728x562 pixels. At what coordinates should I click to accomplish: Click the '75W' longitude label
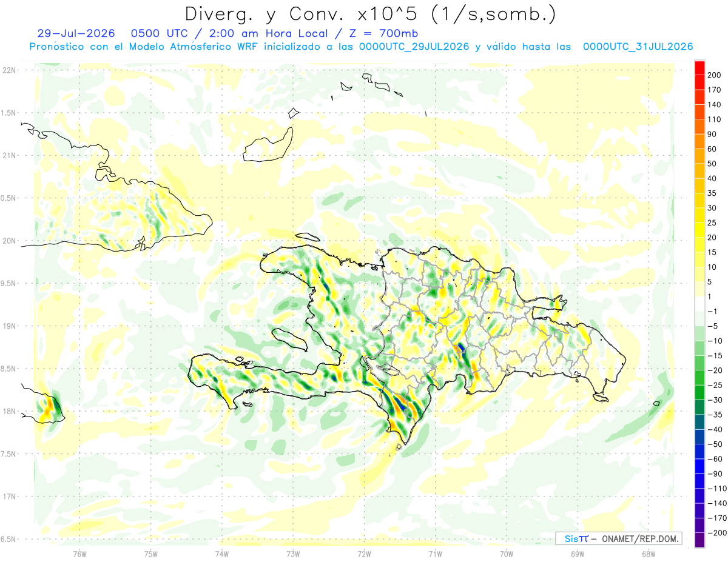[x=151, y=554]
